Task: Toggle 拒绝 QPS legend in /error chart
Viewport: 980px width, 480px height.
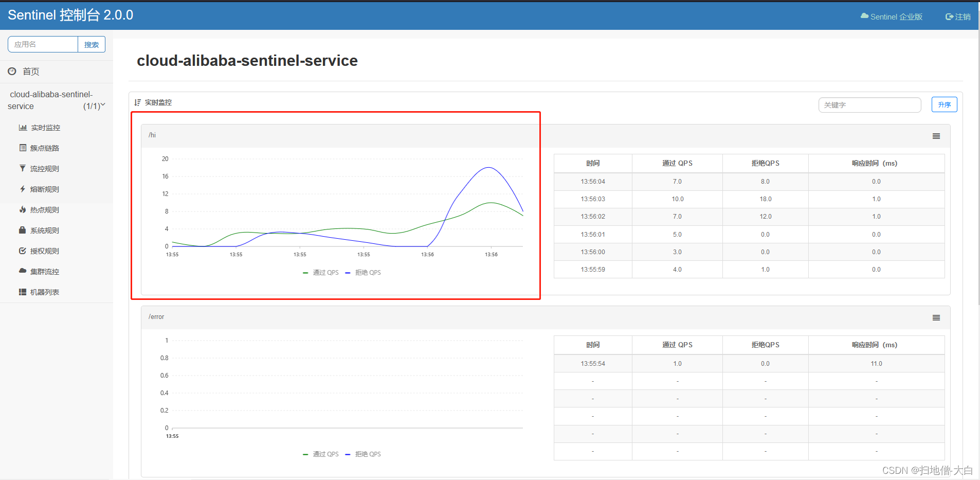Action: pyautogui.click(x=363, y=454)
